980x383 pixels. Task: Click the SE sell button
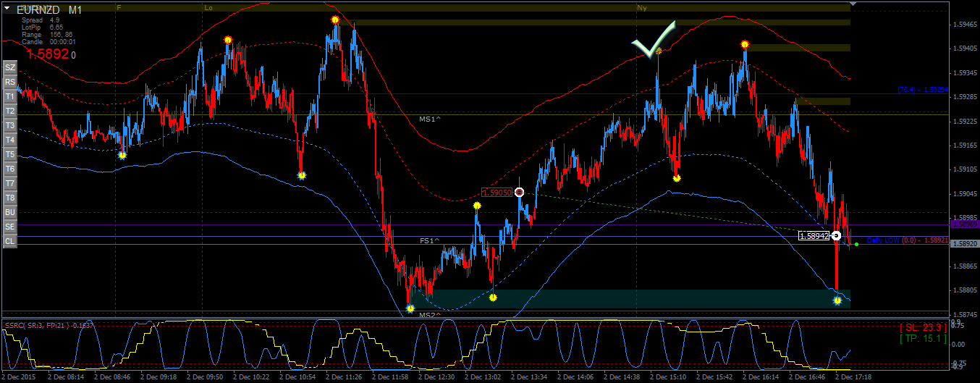click(10, 227)
